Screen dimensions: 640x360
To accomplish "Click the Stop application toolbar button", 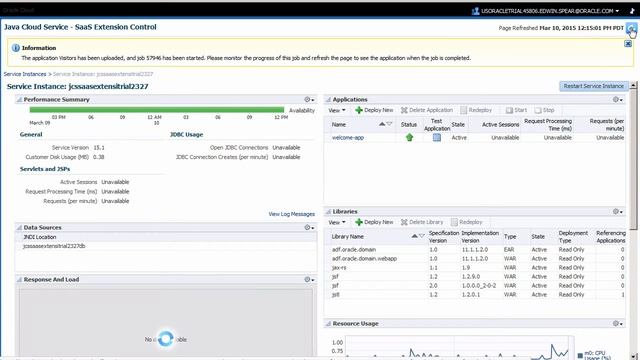I will [x=544, y=110].
